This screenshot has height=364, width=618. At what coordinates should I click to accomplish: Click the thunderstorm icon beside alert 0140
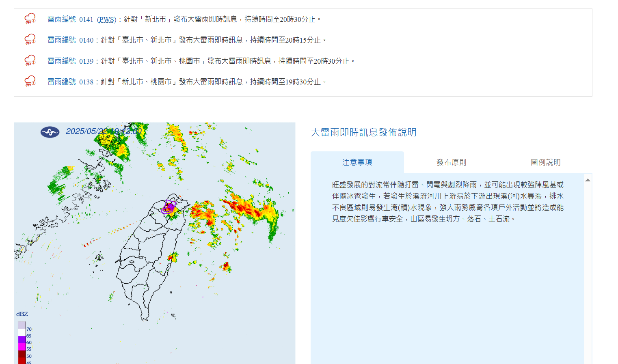tap(30, 39)
